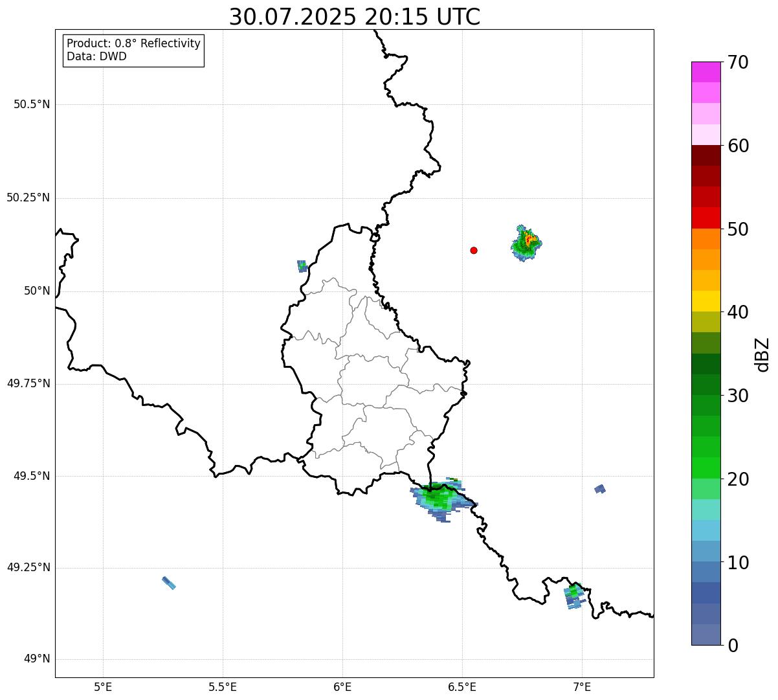
Task: Click the '5°E' longitude label
Action: pyautogui.click(x=103, y=686)
